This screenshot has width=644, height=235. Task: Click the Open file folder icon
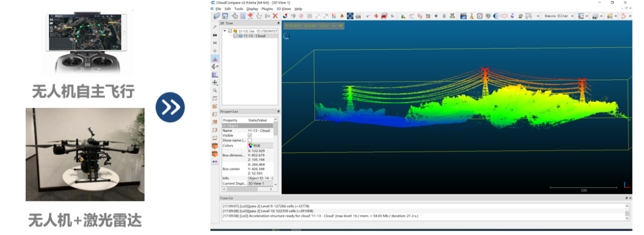pos(217,16)
